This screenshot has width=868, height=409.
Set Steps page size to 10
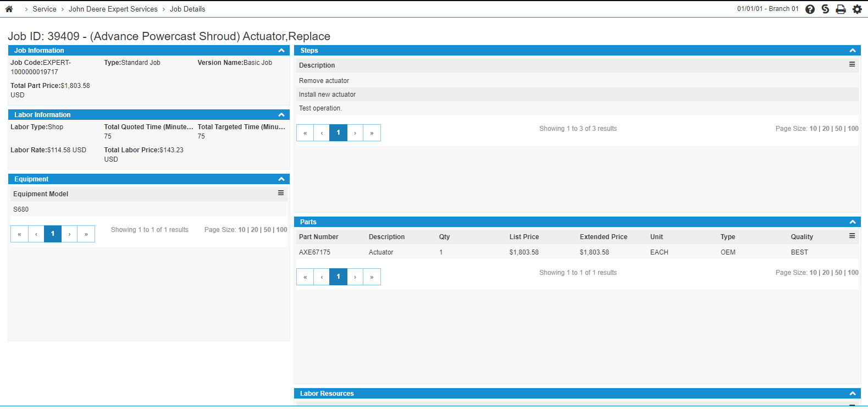click(x=813, y=129)
